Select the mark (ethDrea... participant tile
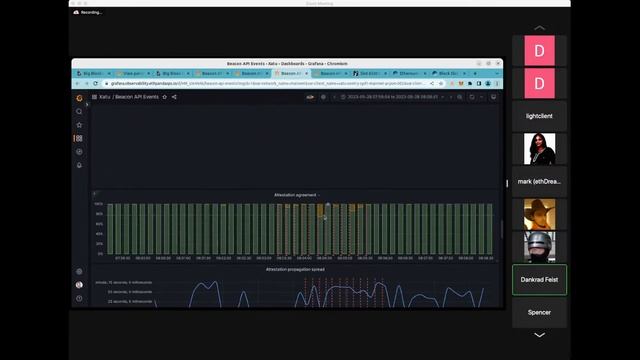This screenshot has width=640, height=360. (x=539, y=182)
